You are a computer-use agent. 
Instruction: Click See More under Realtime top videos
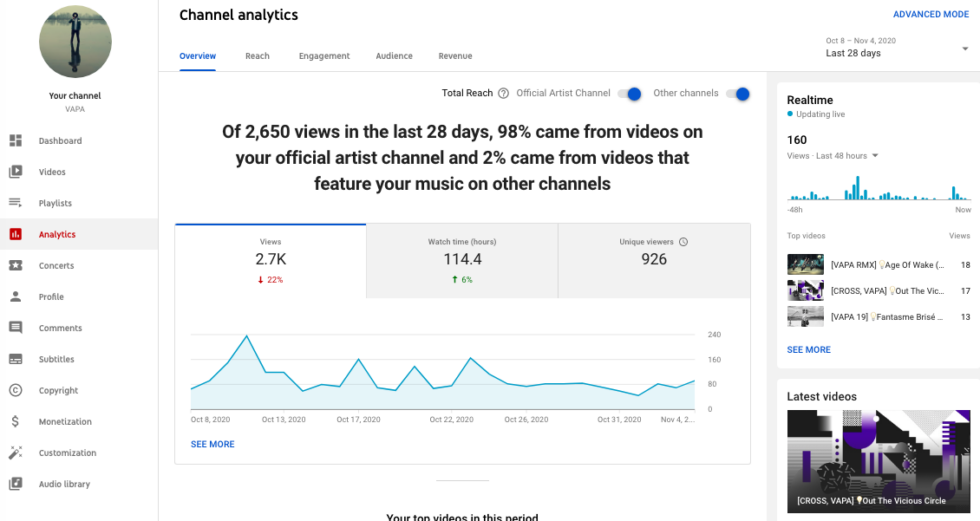coord(808,350)
